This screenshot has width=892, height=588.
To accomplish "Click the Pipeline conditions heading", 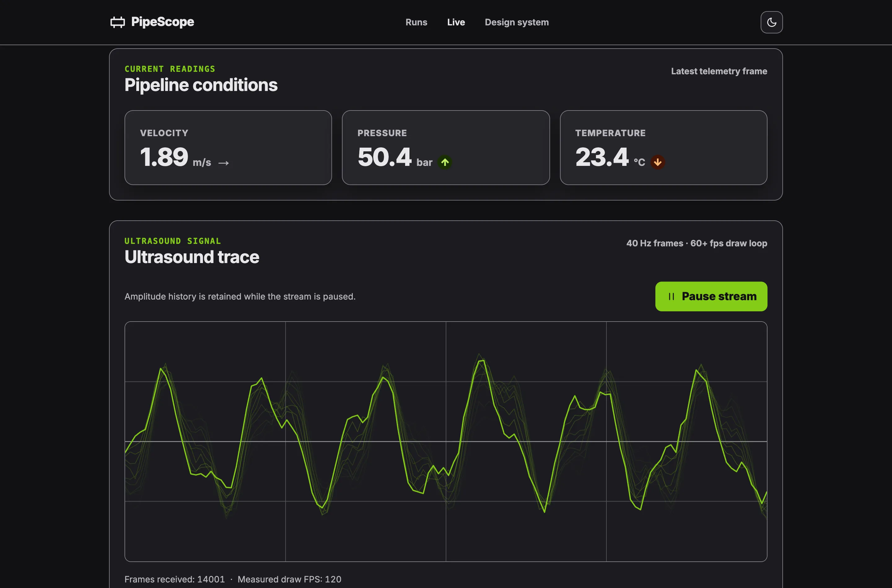I will coord(201,85).
